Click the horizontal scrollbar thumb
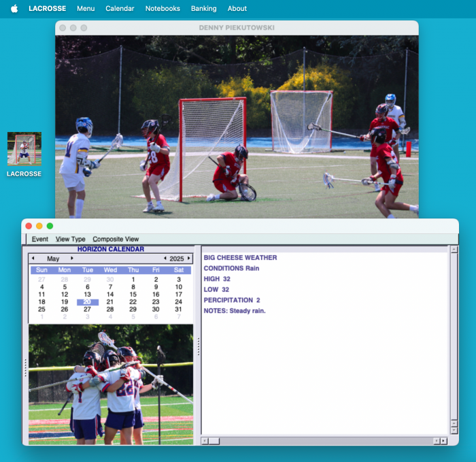This screenshot has height=462, width=476. 214,441
